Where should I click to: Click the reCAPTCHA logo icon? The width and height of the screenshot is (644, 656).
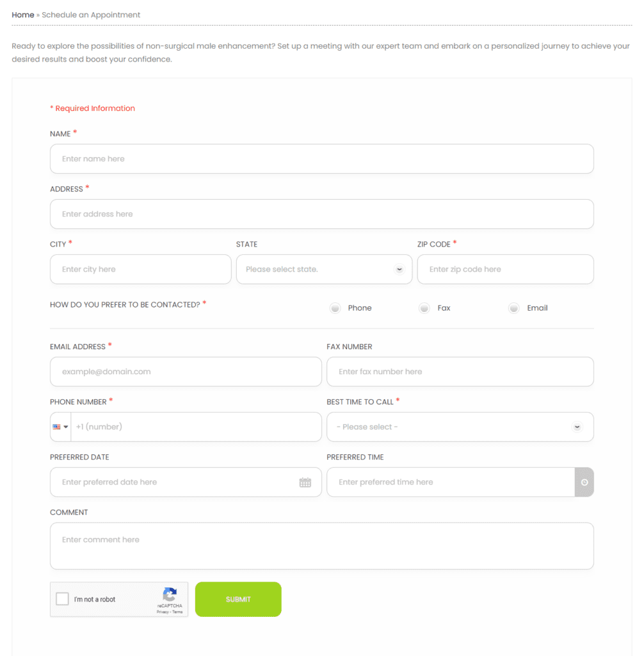click(170, 594)
